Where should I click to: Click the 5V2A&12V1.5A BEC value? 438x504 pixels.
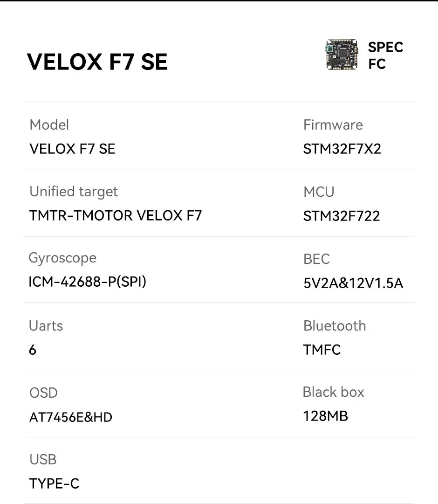tap(353, 283)
